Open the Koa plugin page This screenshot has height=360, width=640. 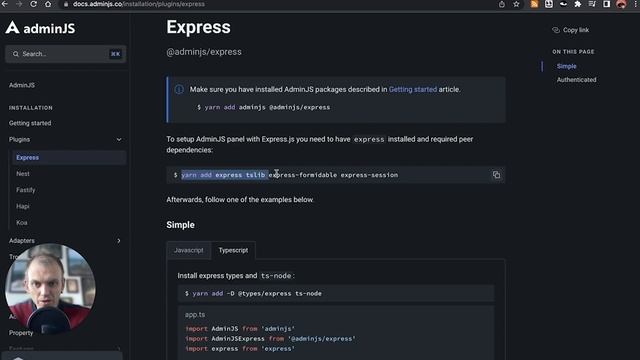[x=22, y=222]
